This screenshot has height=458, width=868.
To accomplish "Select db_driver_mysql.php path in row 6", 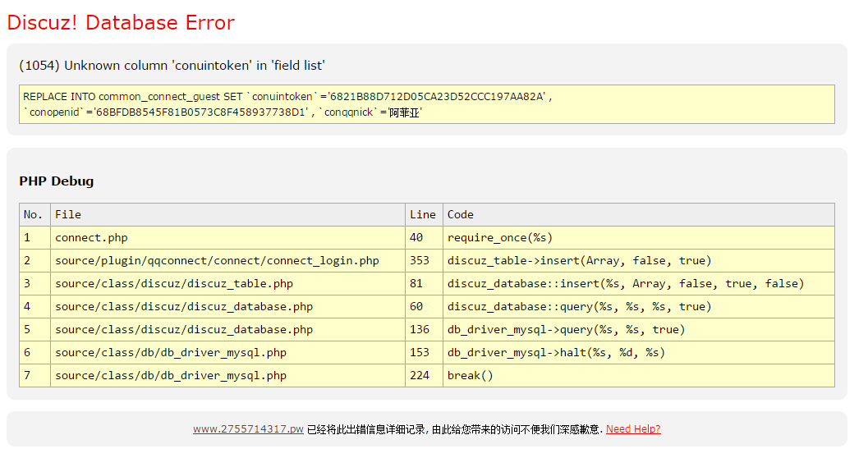I will pos(227,352).
